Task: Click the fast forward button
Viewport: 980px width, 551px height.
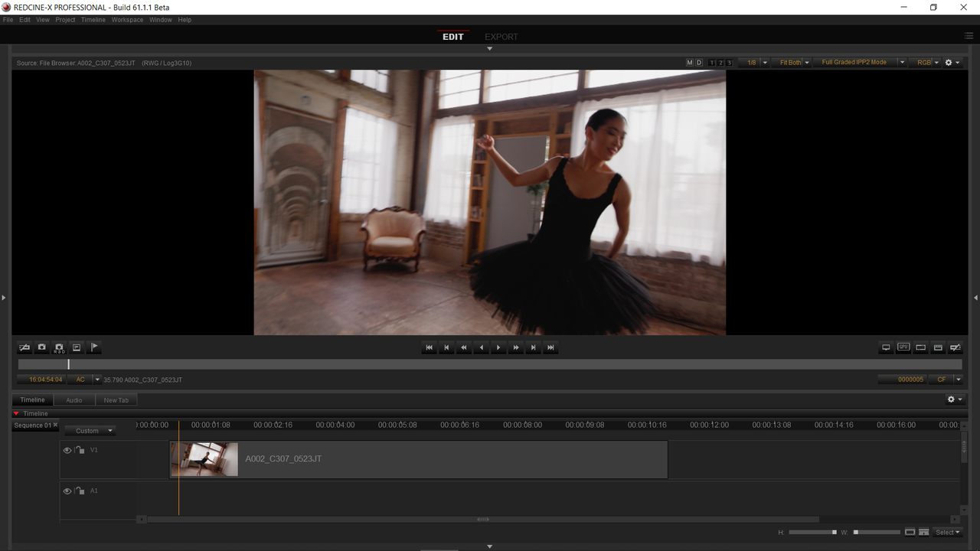Action: point(516,347)
